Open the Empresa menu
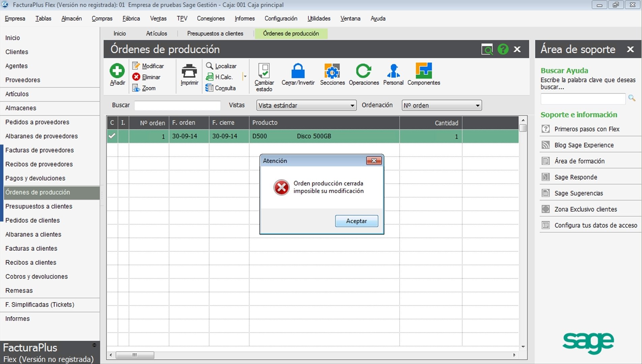The height and width of the screenshot is (364, 642). (15, 19)
